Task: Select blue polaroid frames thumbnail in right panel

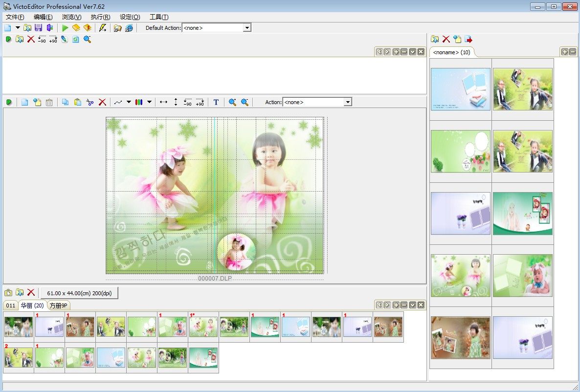Action: (461, 89)
